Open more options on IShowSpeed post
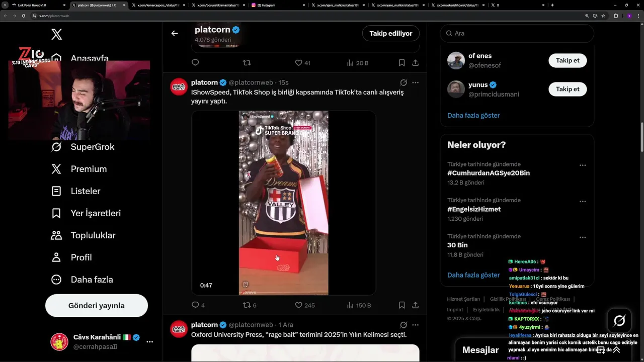The image size is (644, 362). (x=415, y=82)
